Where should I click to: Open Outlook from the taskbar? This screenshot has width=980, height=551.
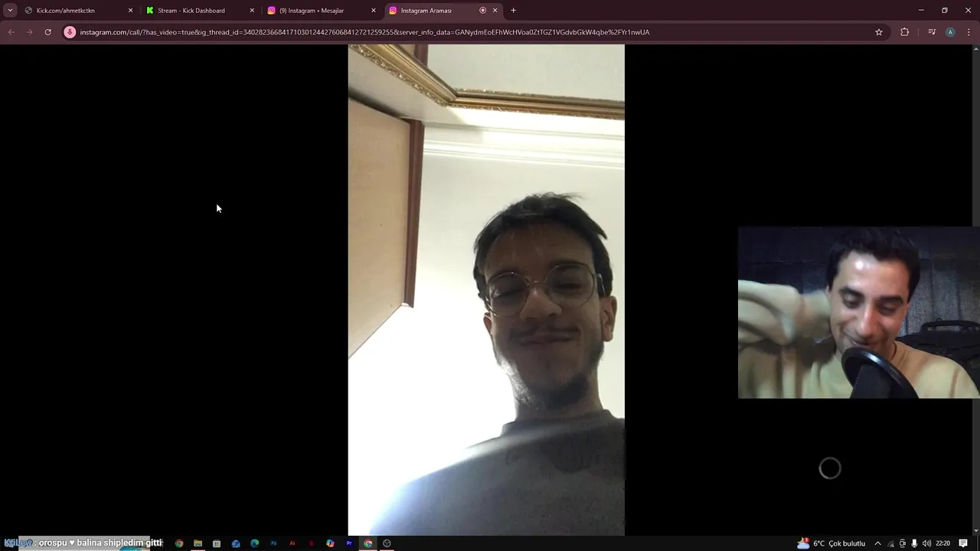tap(236, 543)
